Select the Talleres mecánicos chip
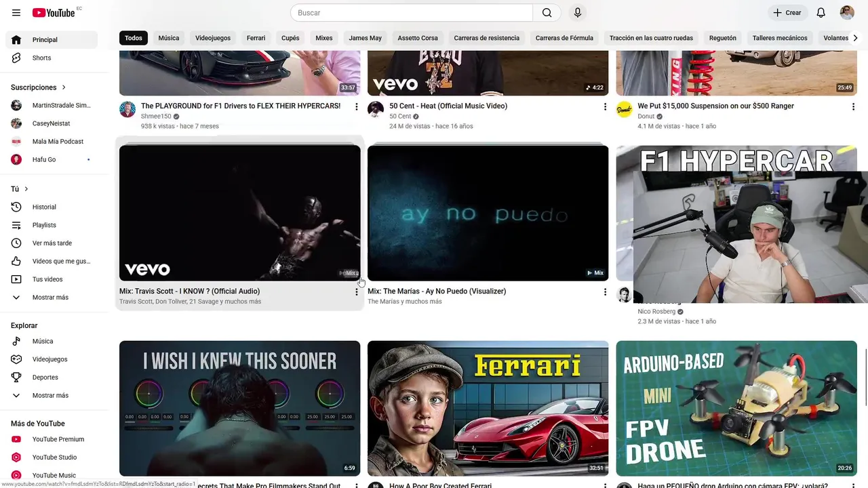Screen dimensions: 868x488 780,38
